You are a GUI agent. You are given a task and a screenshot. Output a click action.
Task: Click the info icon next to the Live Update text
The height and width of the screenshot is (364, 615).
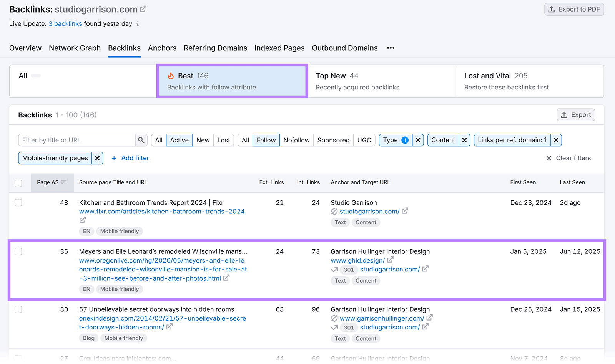coord(137,23)
